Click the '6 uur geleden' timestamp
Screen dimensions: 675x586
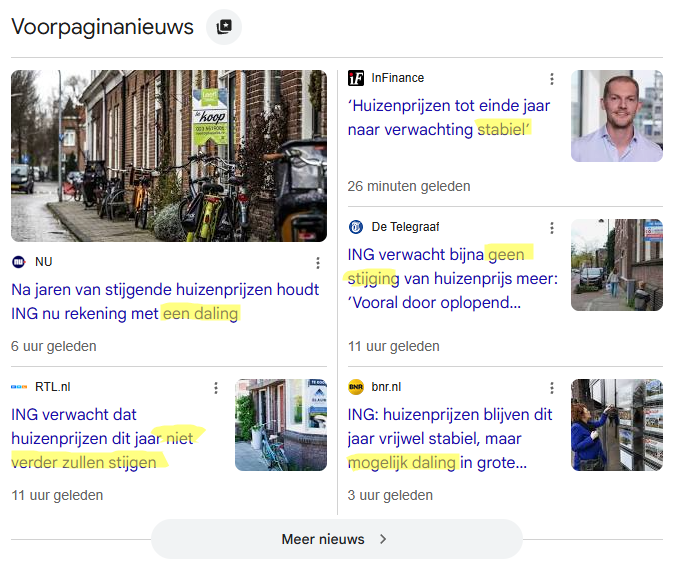[x=54, y=346]
